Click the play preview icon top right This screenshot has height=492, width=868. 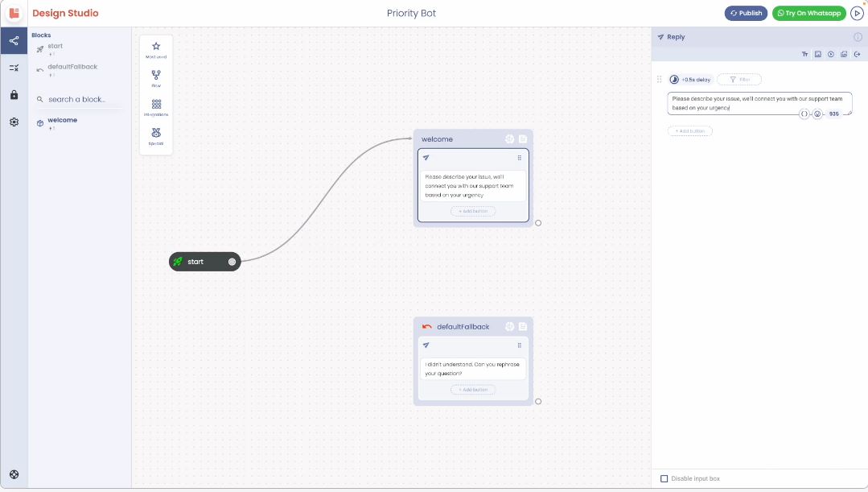[857, 14]
